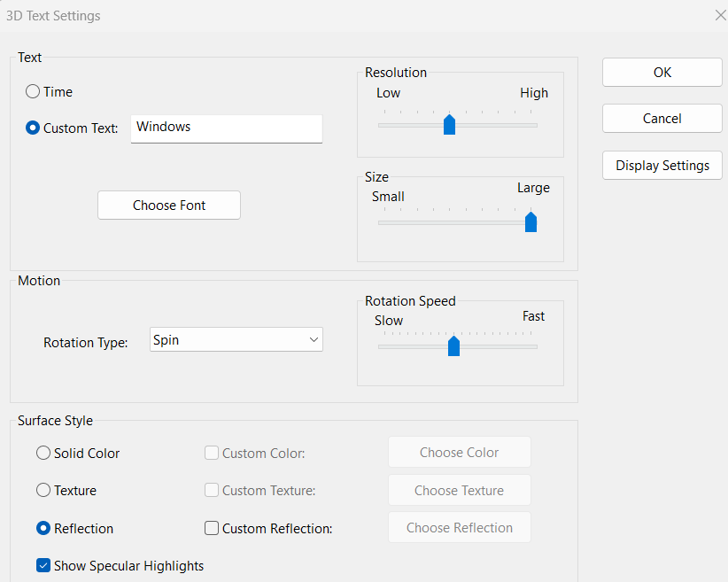The width and height of the screenshot is (728, 582).
Task: Select the Reflection surface style
Action: [43, 528]
